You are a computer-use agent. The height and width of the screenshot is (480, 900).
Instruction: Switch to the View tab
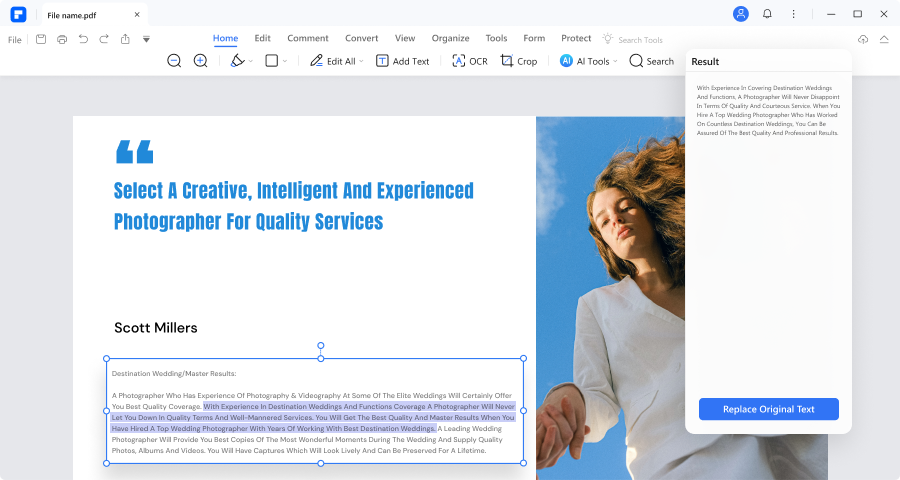(405, 38)
